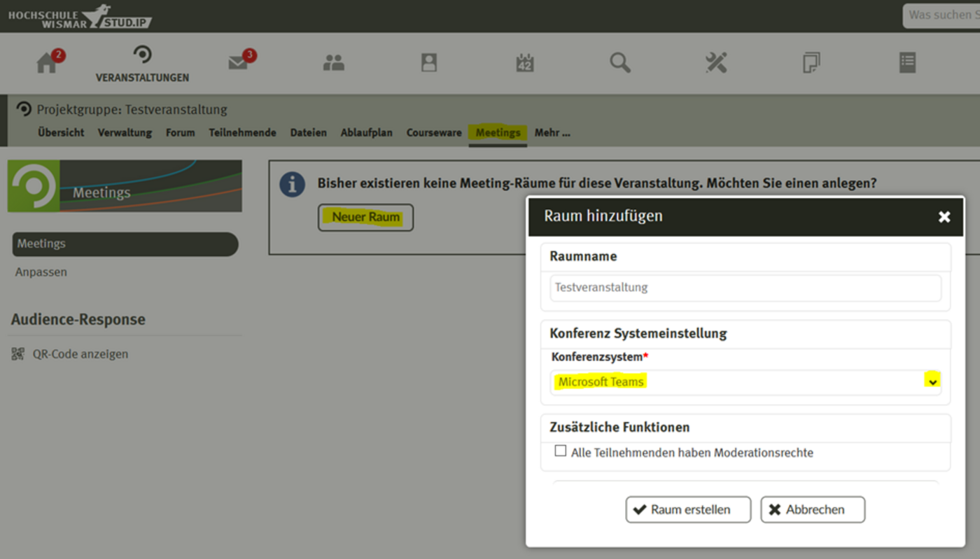This screenshot has width=980, height=559.
Task: Close the Raum hinzufügen dialog
Action: [944, 217]
